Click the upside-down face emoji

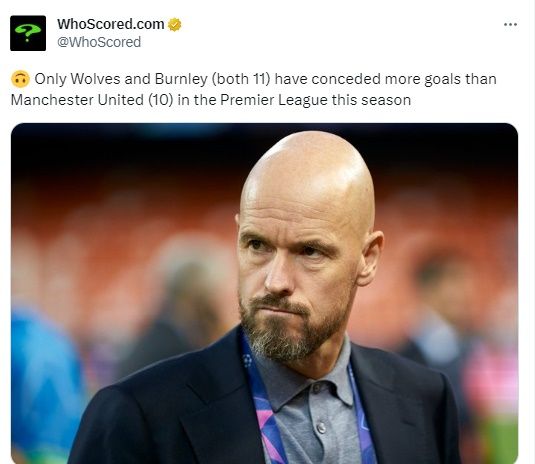pos(20,79)
